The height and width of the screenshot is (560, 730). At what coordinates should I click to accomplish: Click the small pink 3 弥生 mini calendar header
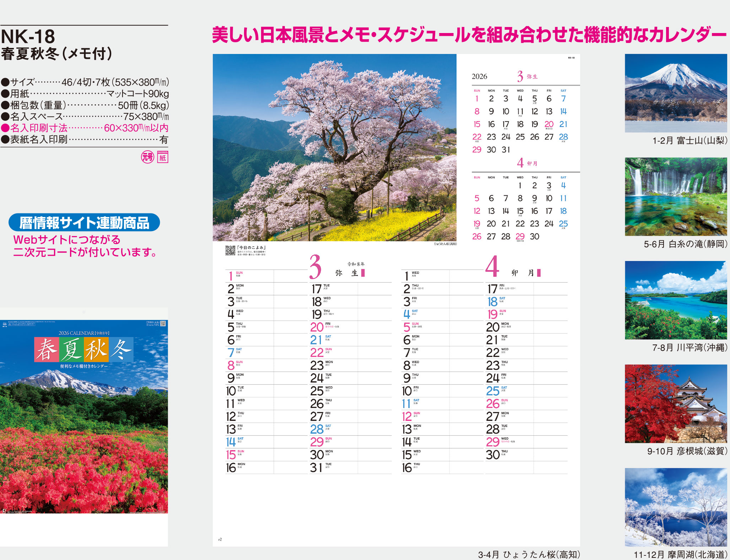[x=527, y=76]
